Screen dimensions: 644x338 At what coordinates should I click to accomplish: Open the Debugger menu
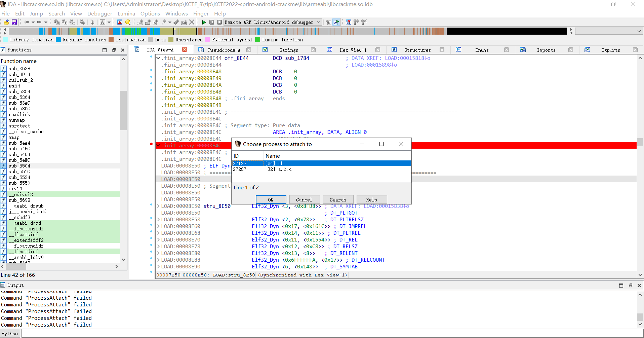pos(100,14)
